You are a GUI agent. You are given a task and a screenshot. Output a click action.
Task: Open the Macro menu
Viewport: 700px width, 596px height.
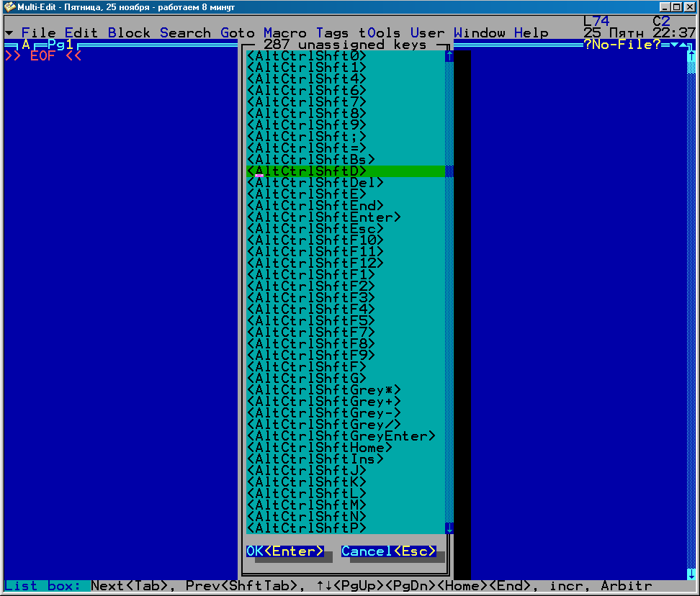pyautogui.click(x=284, y=33)
